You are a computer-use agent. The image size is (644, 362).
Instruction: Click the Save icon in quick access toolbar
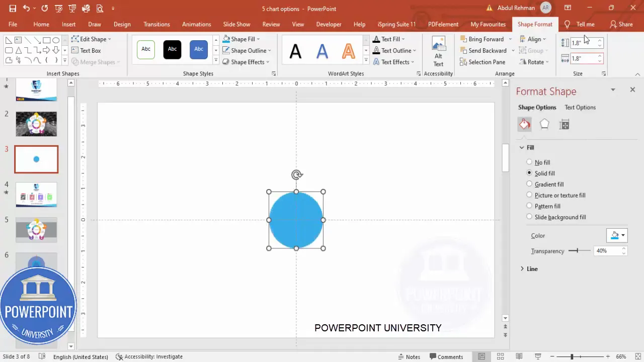pos(13,9)
